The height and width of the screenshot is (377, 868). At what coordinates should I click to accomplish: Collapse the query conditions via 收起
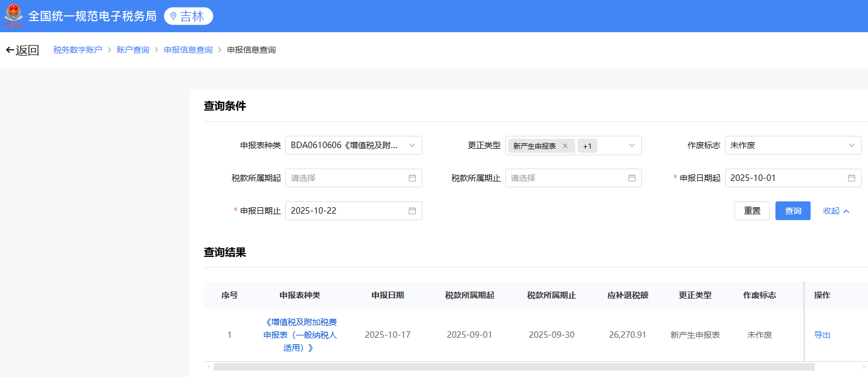(x=836, y=211)
